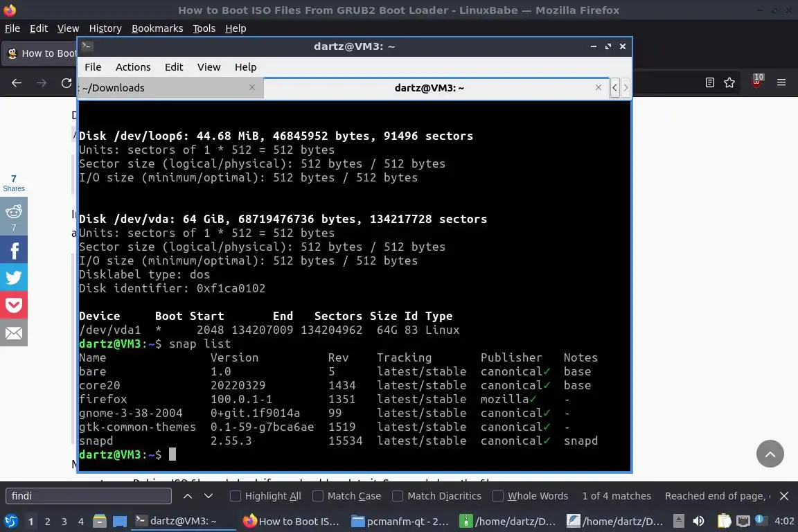Open the network status tray icon

click(x=743, y=522)
